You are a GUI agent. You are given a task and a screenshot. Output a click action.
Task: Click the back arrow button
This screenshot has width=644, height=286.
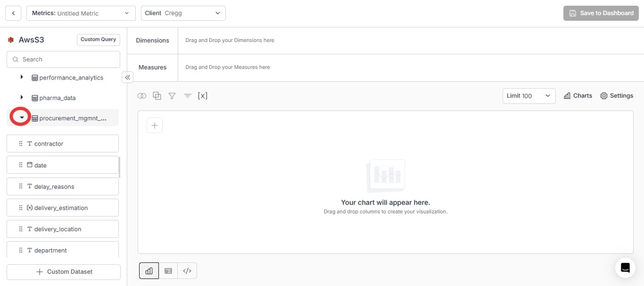coord(13,13)
